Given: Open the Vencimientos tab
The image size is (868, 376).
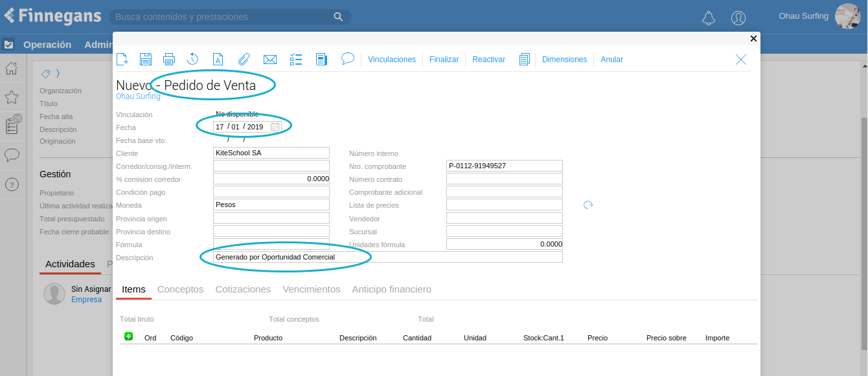Looking at the screenshot, I should [311, 289].
